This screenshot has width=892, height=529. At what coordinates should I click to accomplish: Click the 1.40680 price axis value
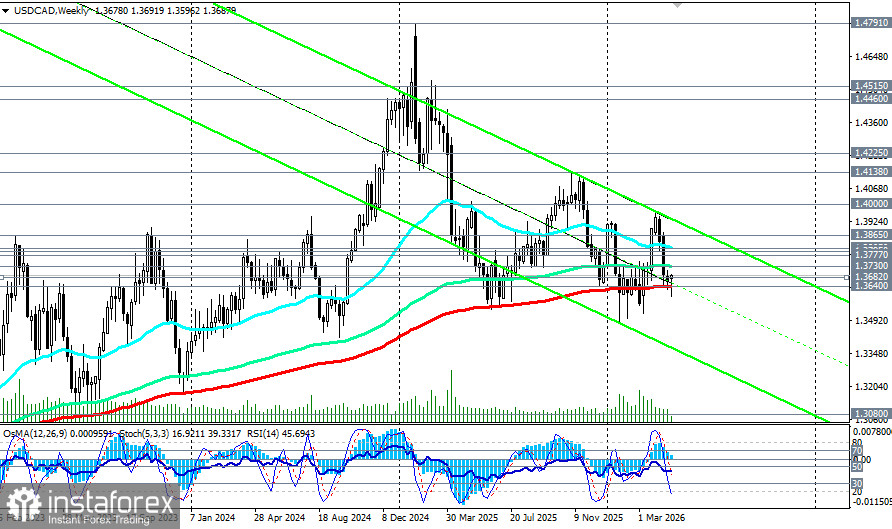click(x=872, y=189)
